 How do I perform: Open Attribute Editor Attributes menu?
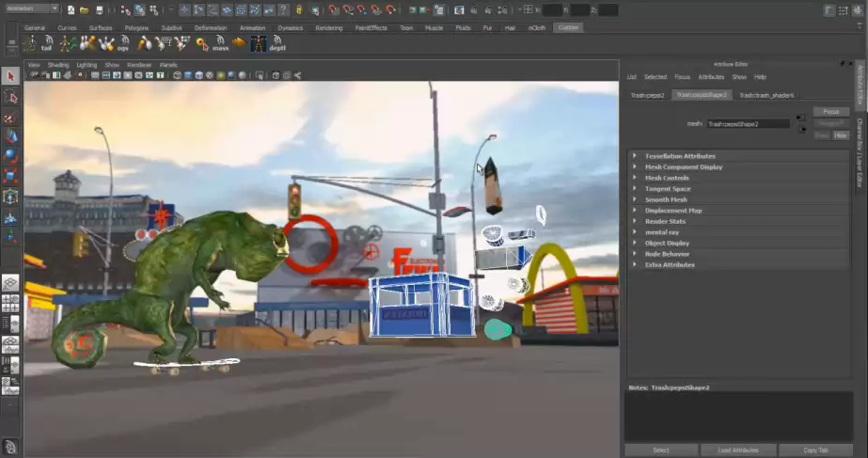(x=711, y=77)
